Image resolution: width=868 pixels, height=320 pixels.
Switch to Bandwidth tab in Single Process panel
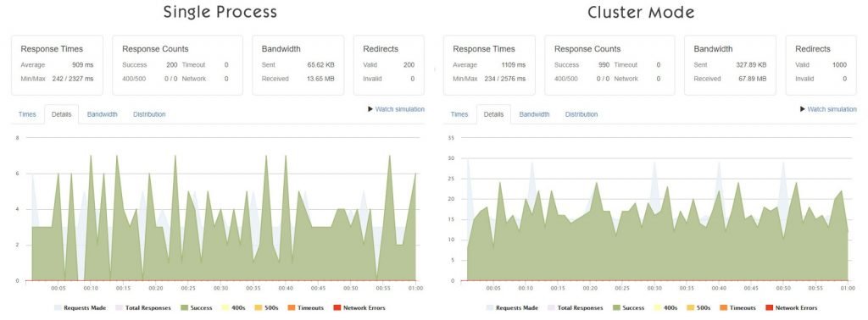(x=102, y=114)
